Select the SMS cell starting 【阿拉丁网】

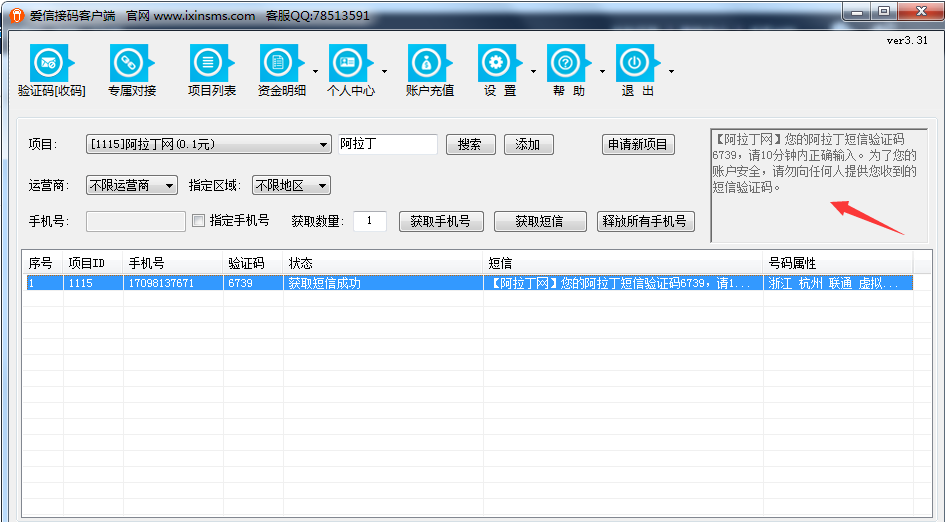click(623, 283)
